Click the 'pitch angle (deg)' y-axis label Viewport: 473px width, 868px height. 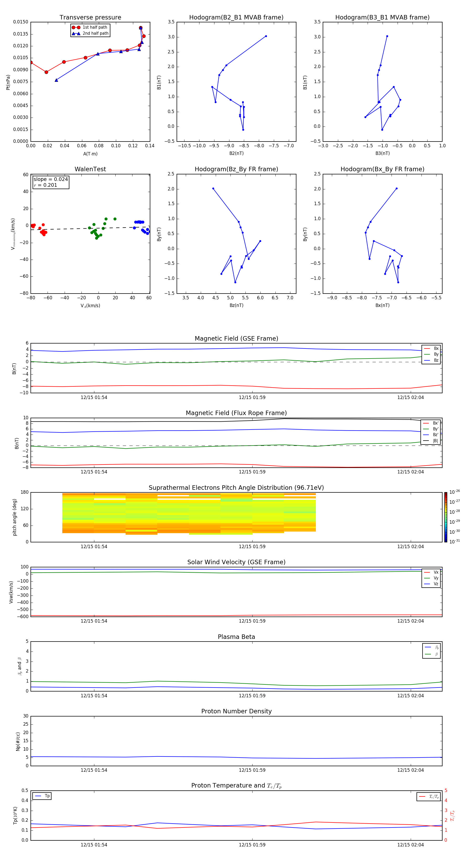pos(14,517)
